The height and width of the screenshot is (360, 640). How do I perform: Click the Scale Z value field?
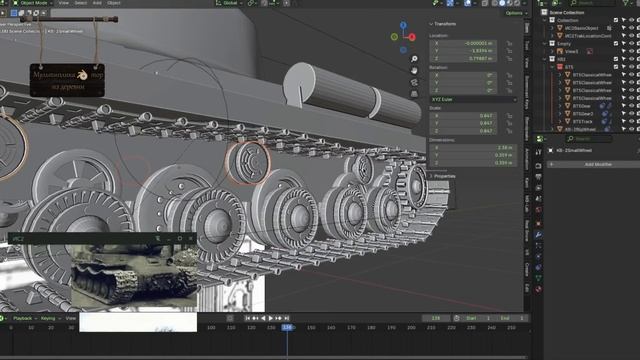click(463, 131)
